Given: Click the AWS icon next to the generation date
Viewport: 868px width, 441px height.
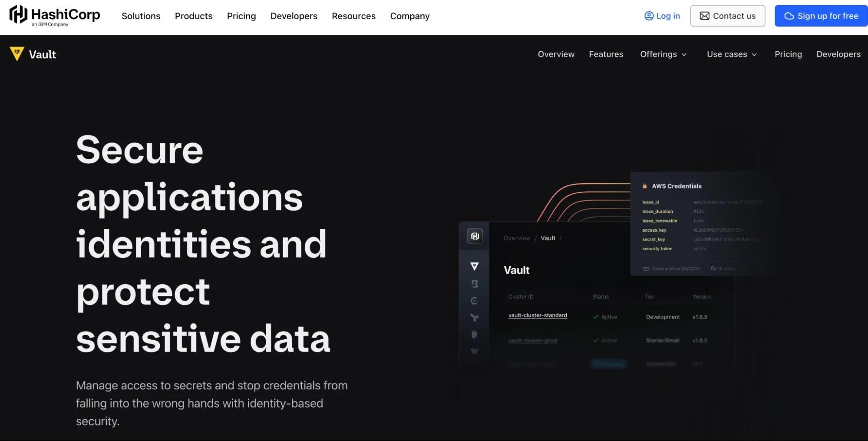Looking at the screenshot, I should pos(646,269).
